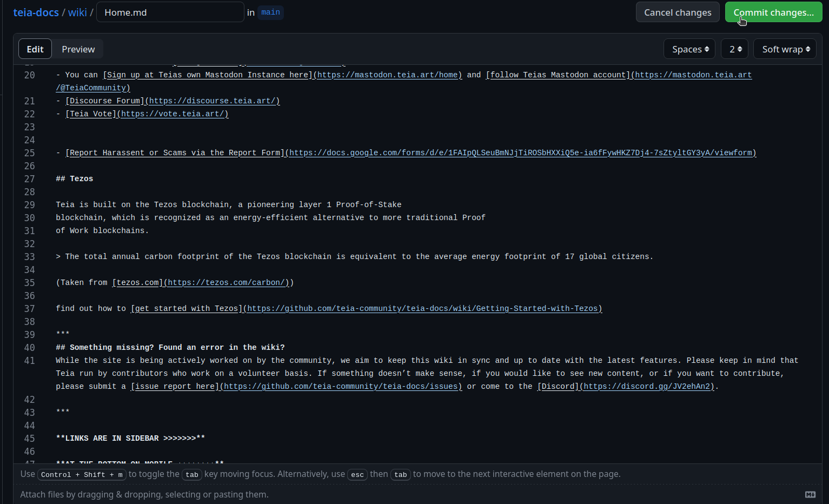Viewport: 829px width, 504px height.
Task: Click the carbon footprint blockquote on line 33
Action: [x=354, y=257]
